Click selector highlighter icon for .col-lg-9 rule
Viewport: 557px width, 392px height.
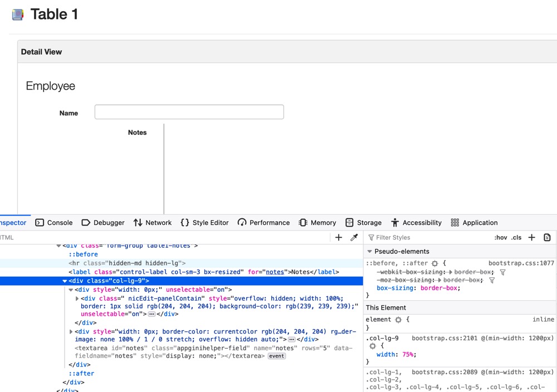coord(373,346)
